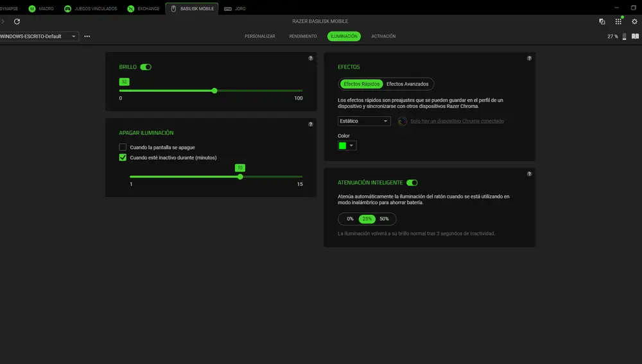Switch to the Activación tab
The height and width of the screenshot is (364, 642).
click(x=384, y=37)
